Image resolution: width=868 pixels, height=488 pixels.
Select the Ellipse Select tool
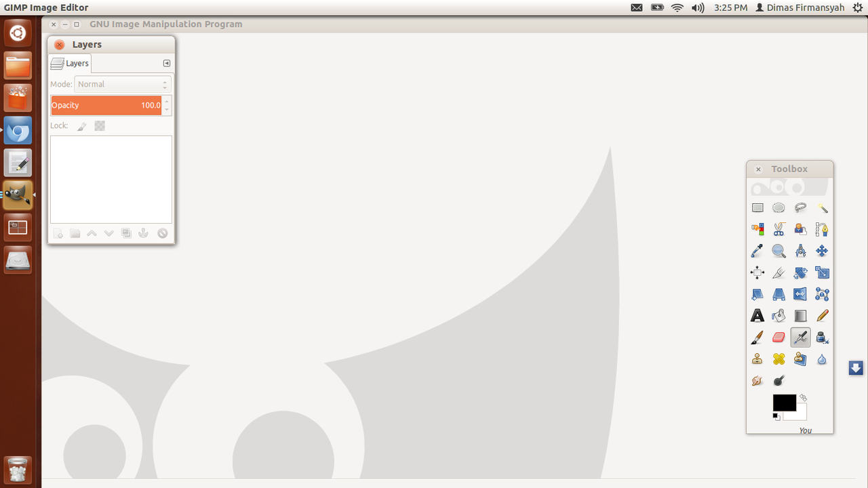[779, 208]
